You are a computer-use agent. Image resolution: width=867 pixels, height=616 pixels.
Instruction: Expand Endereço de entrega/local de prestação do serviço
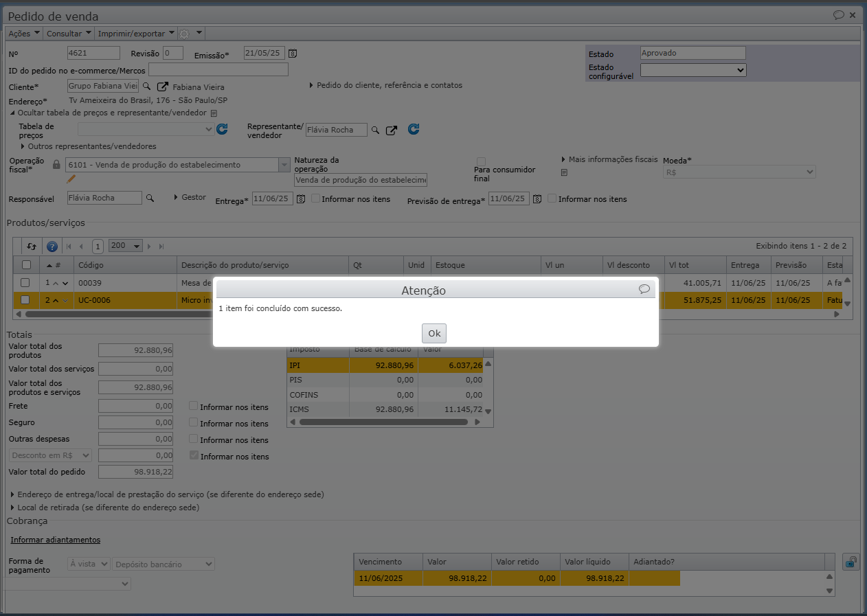click(x=168, y=494)
